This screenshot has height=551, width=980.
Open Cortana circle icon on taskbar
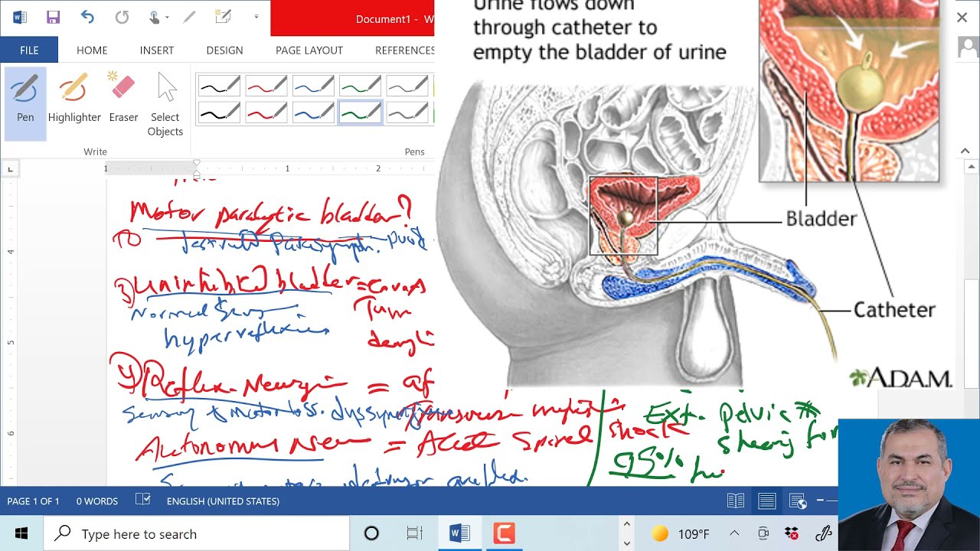click(371, 533)
